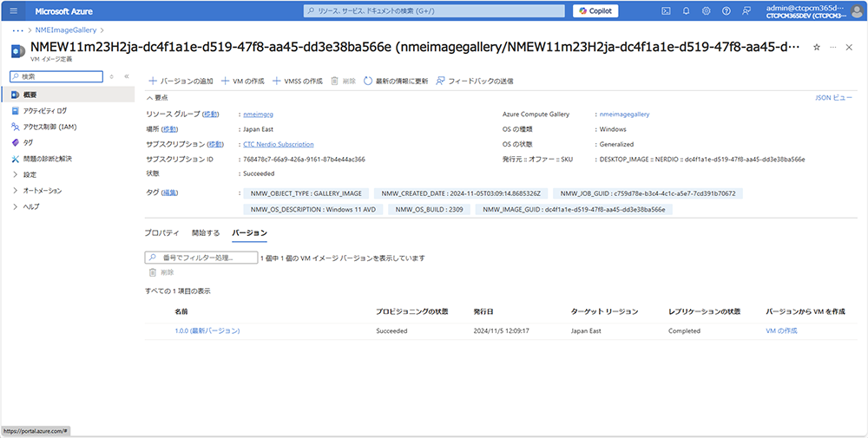
Task: Open JSON ビュー link
Action: click(x=833, y=98)
